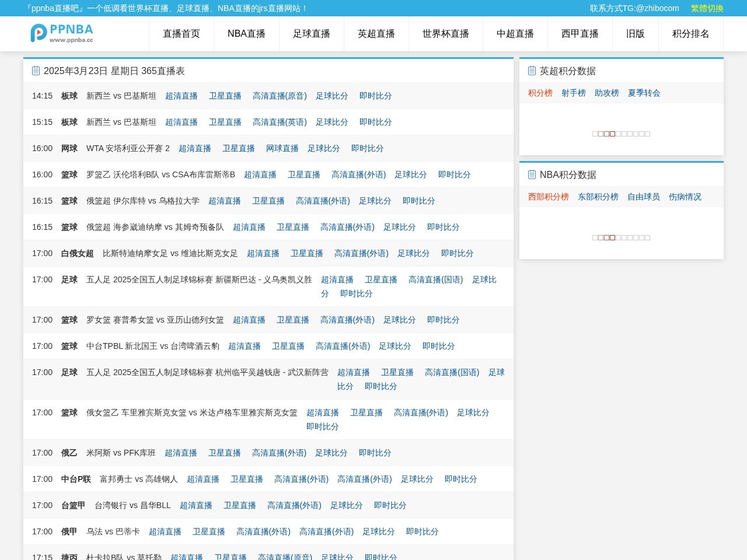This screenshot has height=560, width=747.
Task: Select the first carousel dot in NBA积分数据 panel
Action: point(595,237)
